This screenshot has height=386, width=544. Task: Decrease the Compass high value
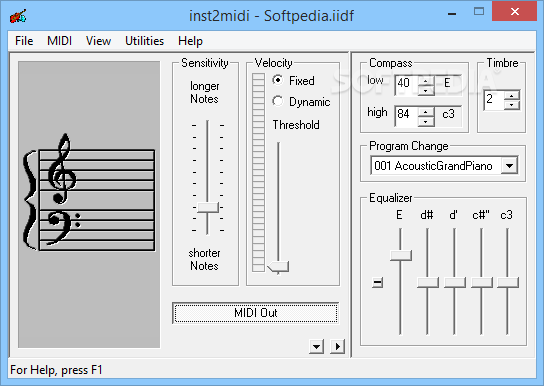pos(426,121)
